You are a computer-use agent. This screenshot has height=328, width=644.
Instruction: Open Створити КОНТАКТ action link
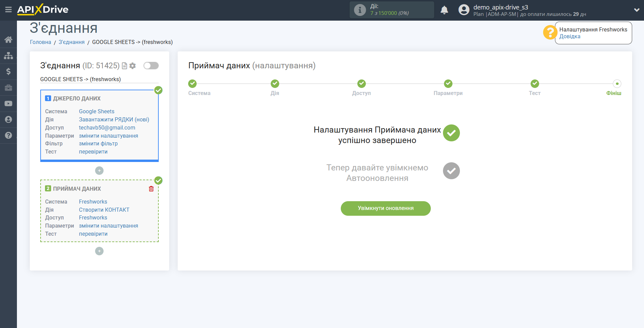(104, 210)
